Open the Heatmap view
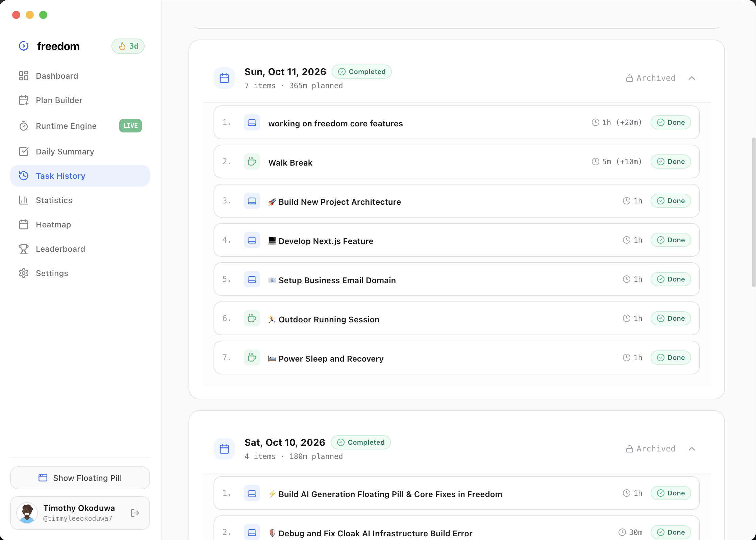Viewport: 756px width, 540px height. tap(80, 225)
